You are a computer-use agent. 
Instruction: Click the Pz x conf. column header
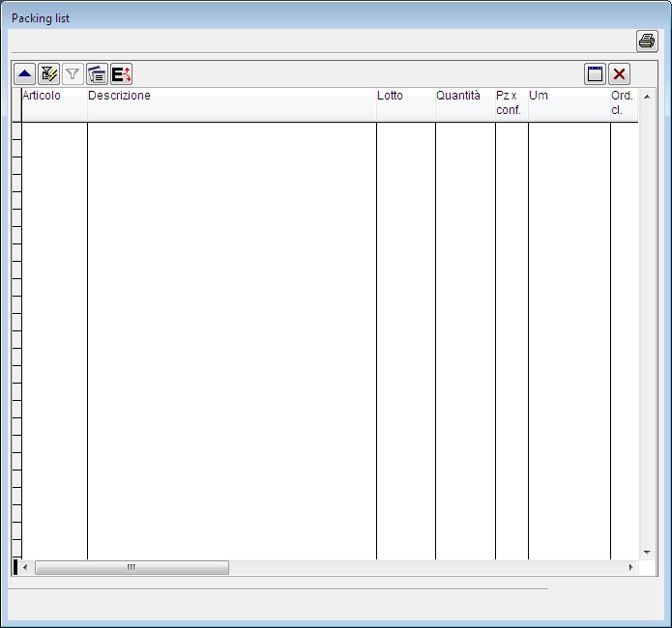(x=511, y=103)
